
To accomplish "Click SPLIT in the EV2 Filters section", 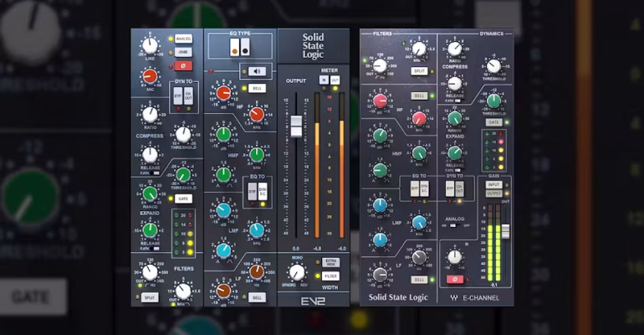I will click(151, 296).
